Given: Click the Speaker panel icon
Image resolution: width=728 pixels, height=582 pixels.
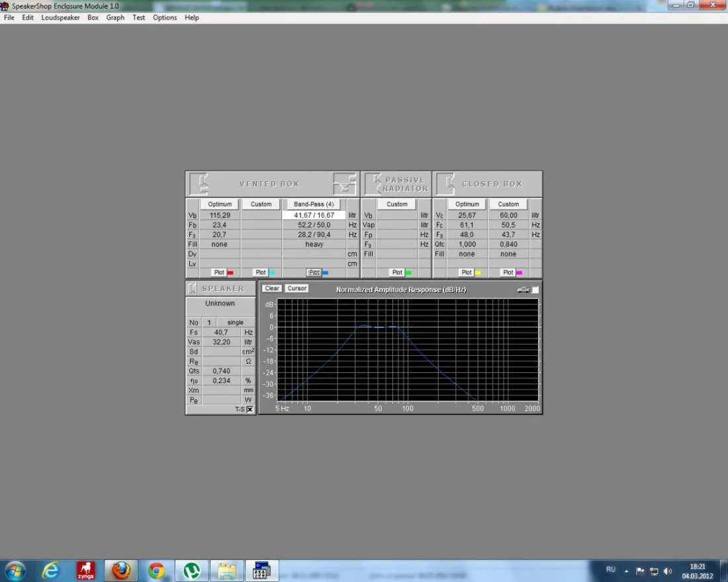Looking at the screenshot, I should (192, 288).
